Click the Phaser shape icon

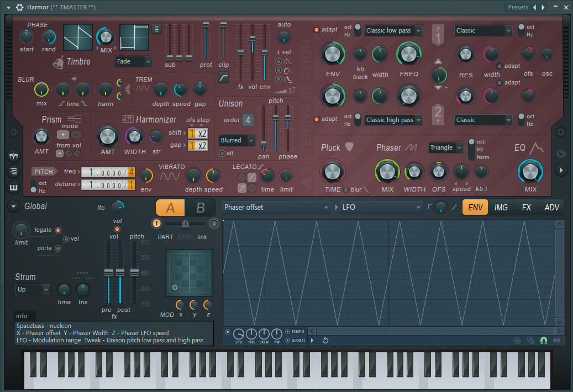[411, 147]
